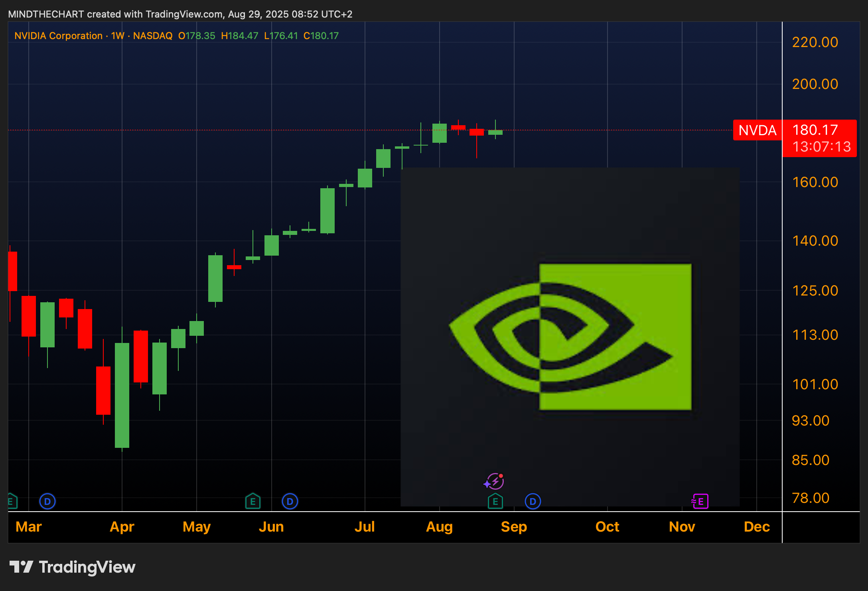Click the dividend D marker after June
Screen dimensions: 868x591
(290, 501)
